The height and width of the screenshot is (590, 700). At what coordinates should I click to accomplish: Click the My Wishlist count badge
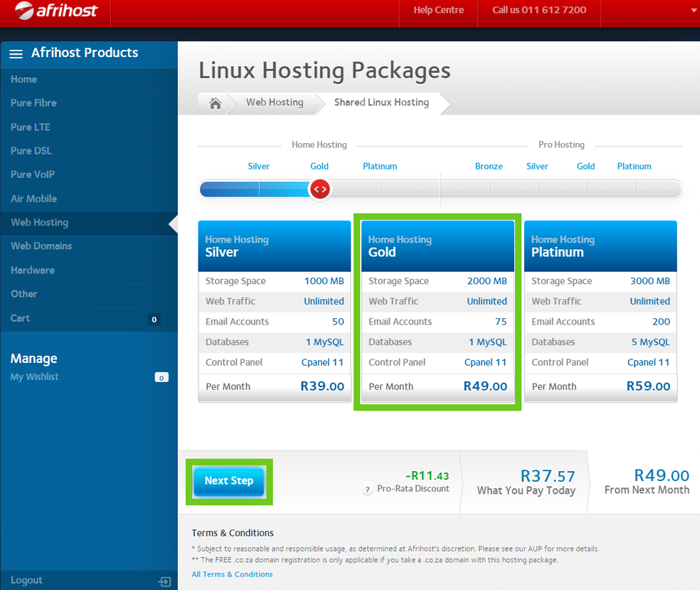161,377
